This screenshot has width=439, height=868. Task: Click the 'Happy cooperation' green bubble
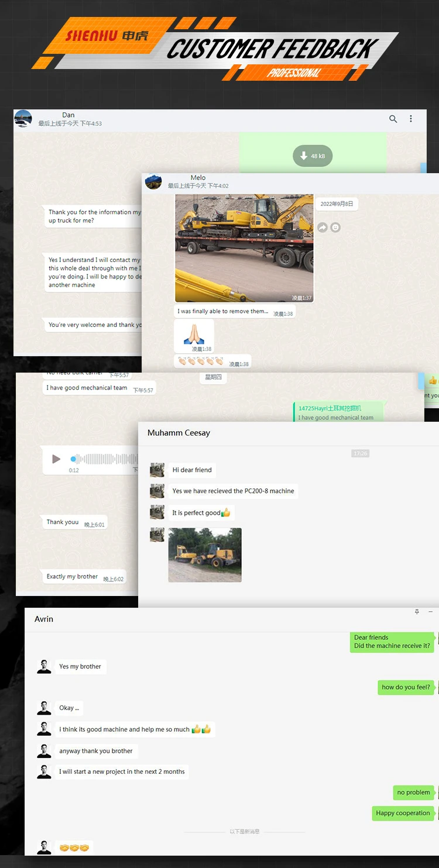click(403, 813)
